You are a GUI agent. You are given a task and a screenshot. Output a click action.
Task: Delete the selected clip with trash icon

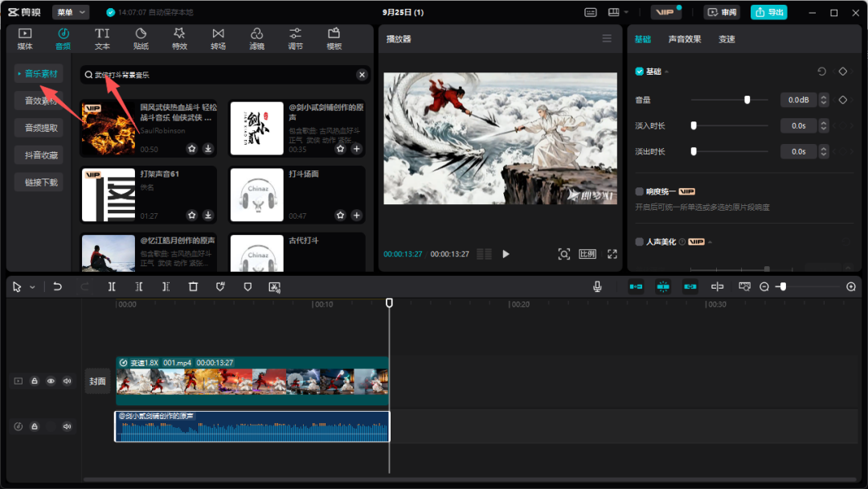click(193, 286)
